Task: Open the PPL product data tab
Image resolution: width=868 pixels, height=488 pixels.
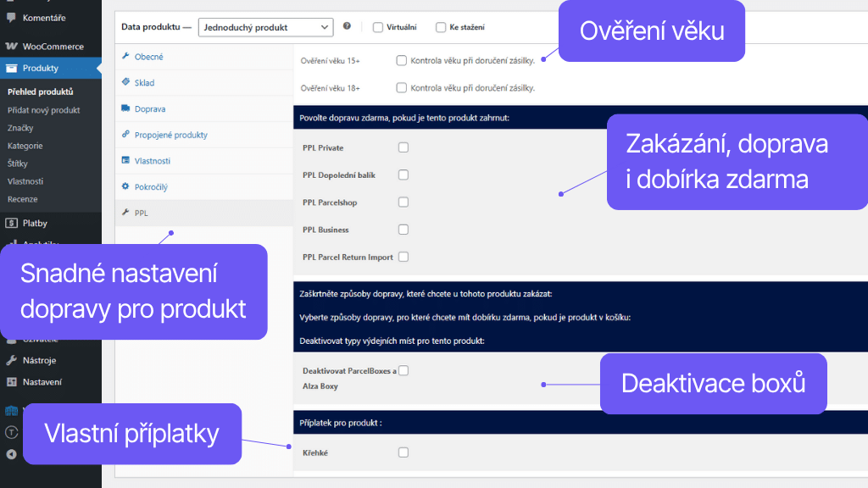Action: [141, 213]
